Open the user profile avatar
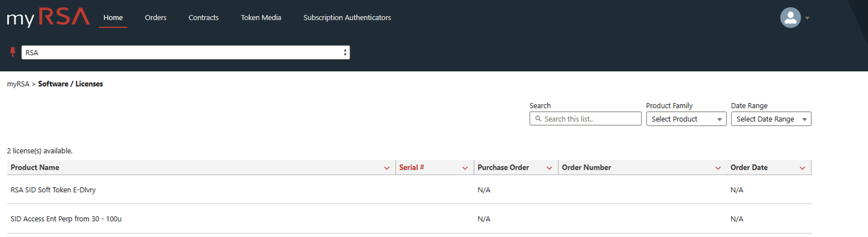This screenshot has width=868, height=237. coord(790,18)
